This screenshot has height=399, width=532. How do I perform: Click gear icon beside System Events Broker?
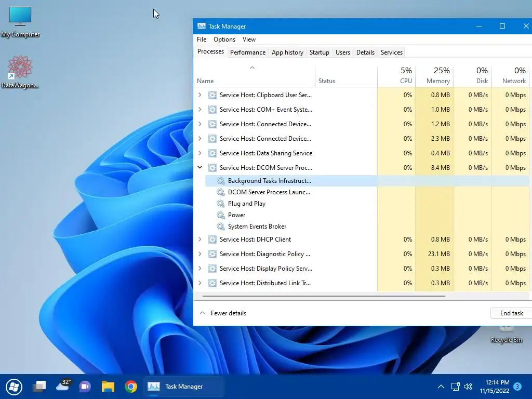point(221,227)
